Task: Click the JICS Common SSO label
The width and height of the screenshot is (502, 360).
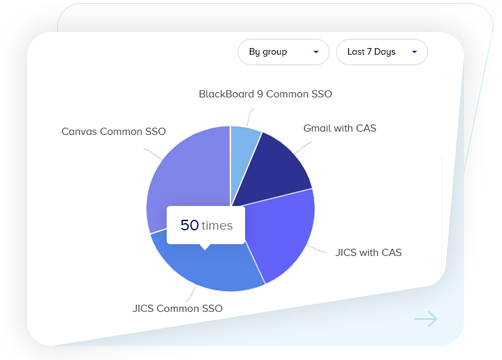Action: (178, 309)
